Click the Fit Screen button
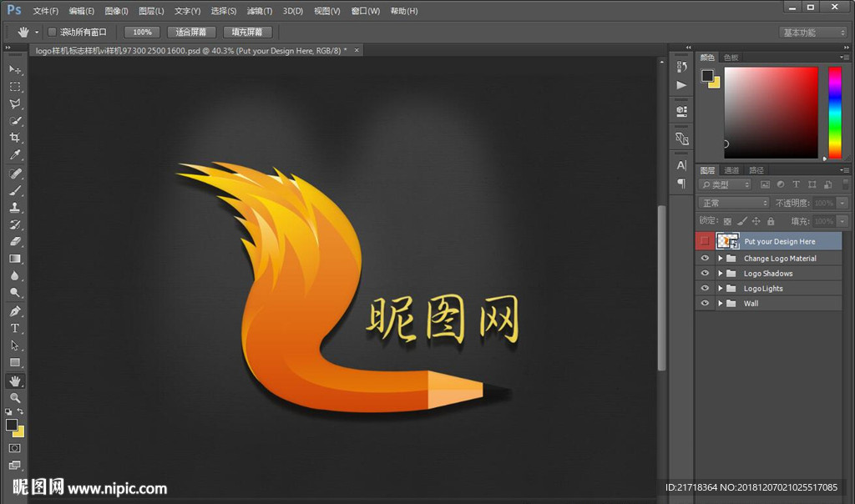855x504 pixels. 191,33
